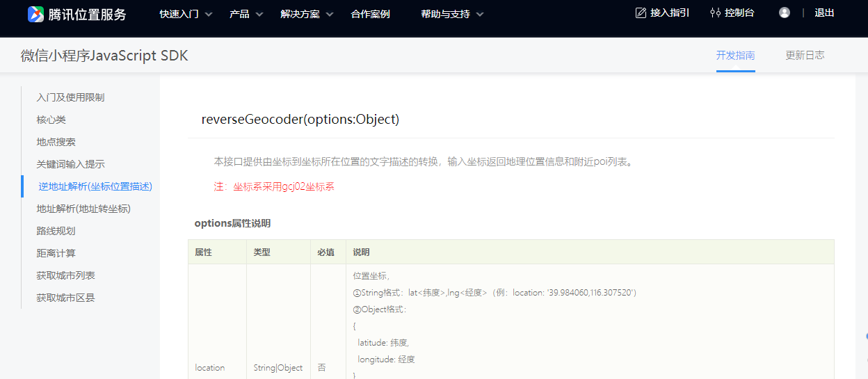Click the 说明 column header
The height and width of the screenshot is (379, 868).
362,252
